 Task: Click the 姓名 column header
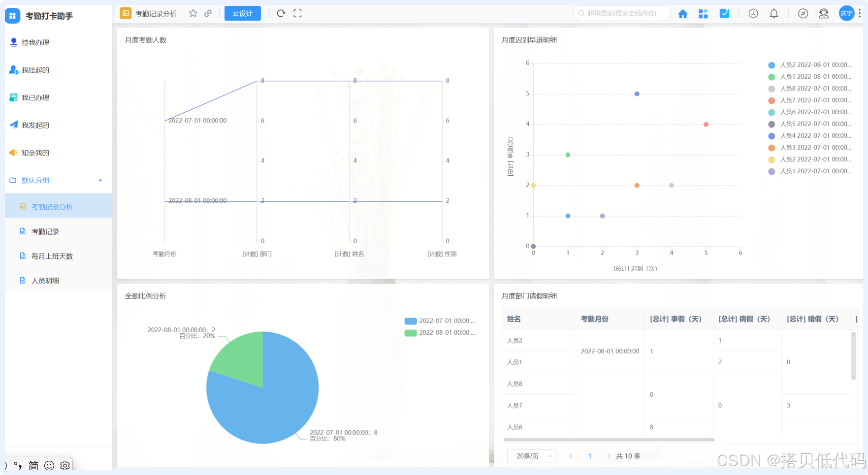[539, 319]
